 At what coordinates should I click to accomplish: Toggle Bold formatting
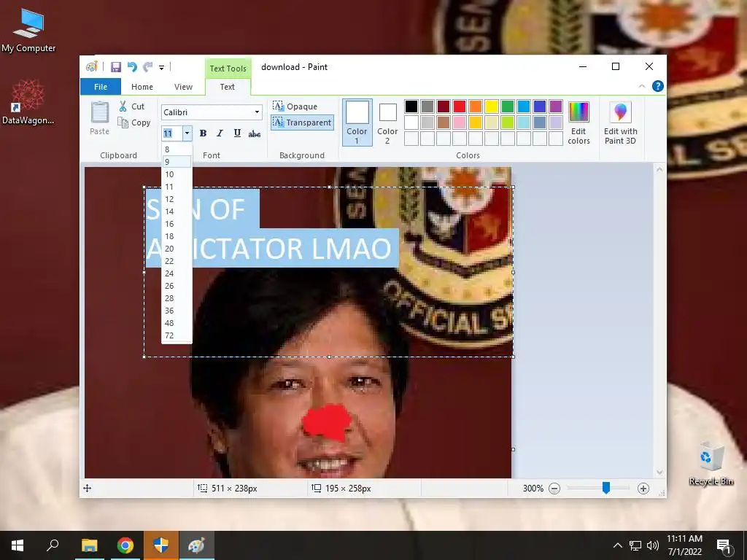point(203,133)
